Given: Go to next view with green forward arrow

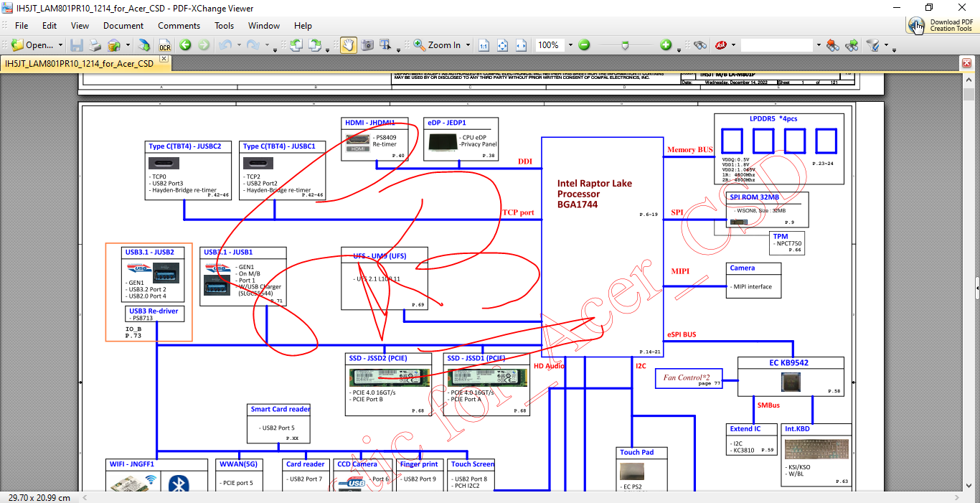Looking at the screenshot, I should point(204,44).
